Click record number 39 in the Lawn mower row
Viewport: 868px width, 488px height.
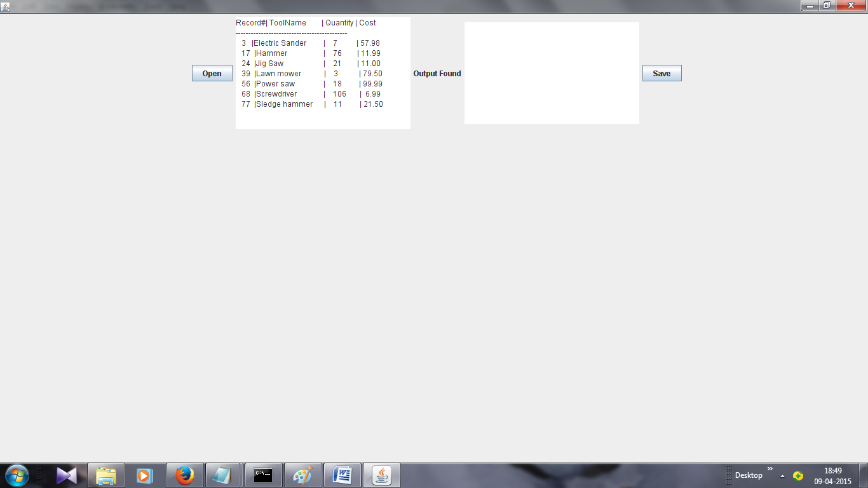[246, 74]
